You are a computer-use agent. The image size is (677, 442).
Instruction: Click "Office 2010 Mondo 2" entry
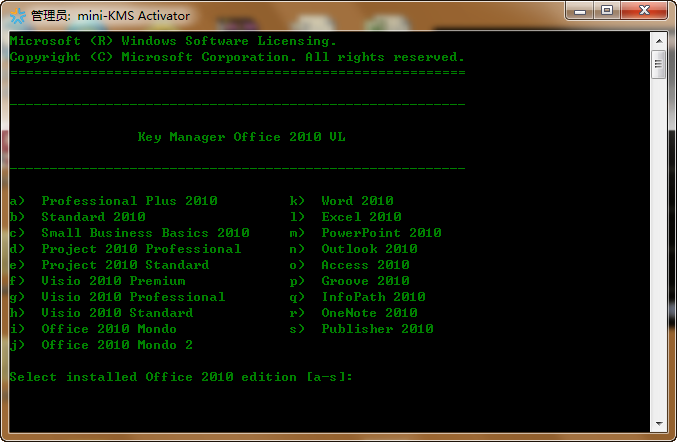click(117, 345)
